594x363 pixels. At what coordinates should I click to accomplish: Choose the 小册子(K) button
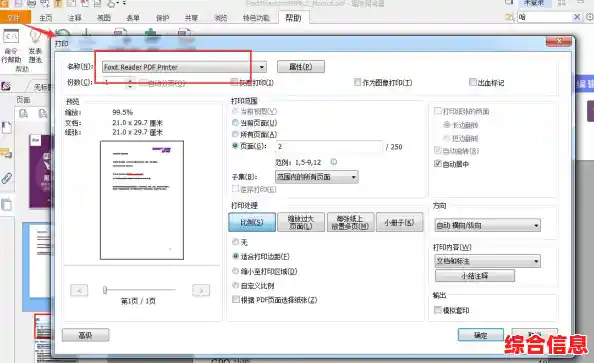pos(399,222)
